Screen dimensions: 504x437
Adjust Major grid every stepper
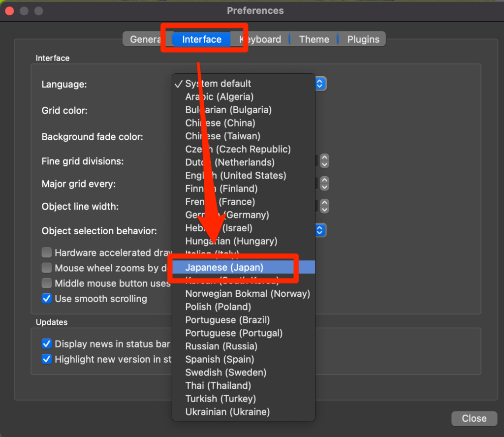pyautogui.click(x=325, y=184)
